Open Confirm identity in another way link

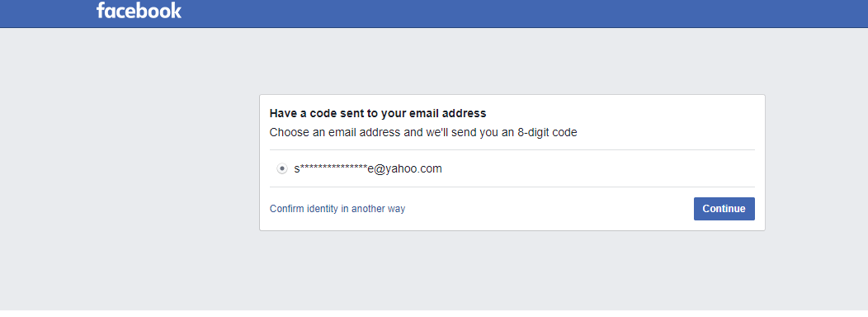(x=337, y=209)
